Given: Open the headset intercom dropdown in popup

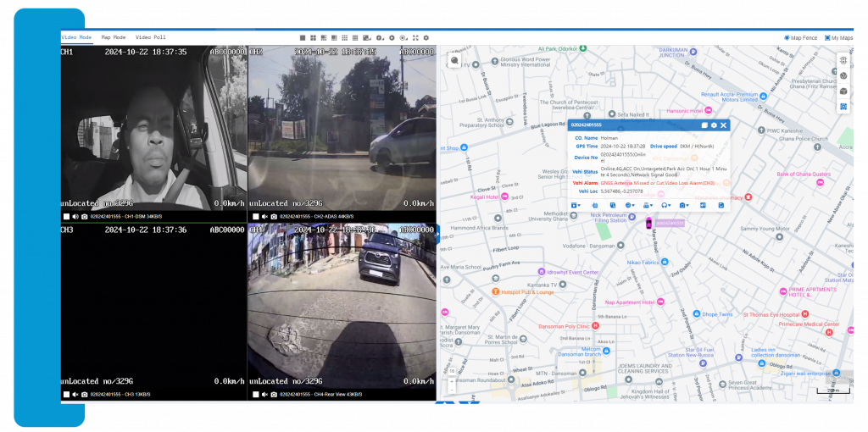Looking at the screenshot, I should pos(665,205).
